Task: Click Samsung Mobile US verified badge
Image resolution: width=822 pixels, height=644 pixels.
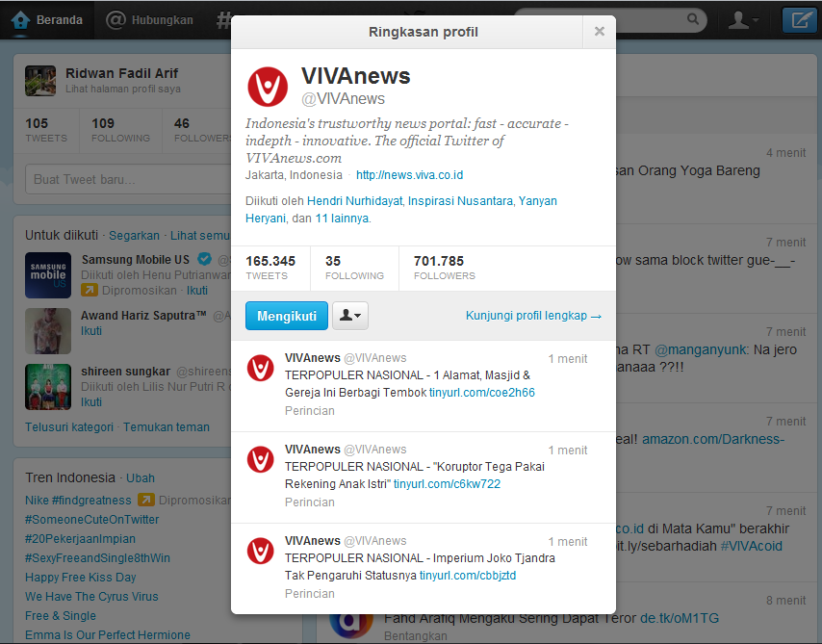Action: (x=204, y=259)
